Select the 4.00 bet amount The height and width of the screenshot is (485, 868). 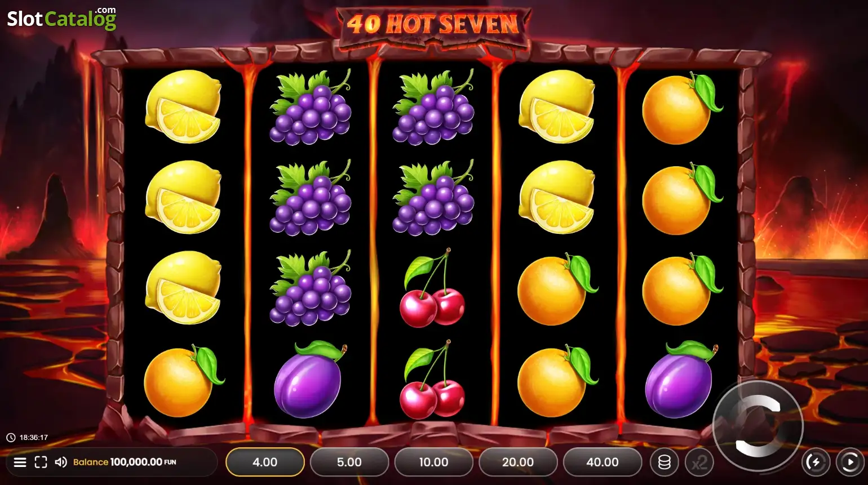[x=265, y=462]
